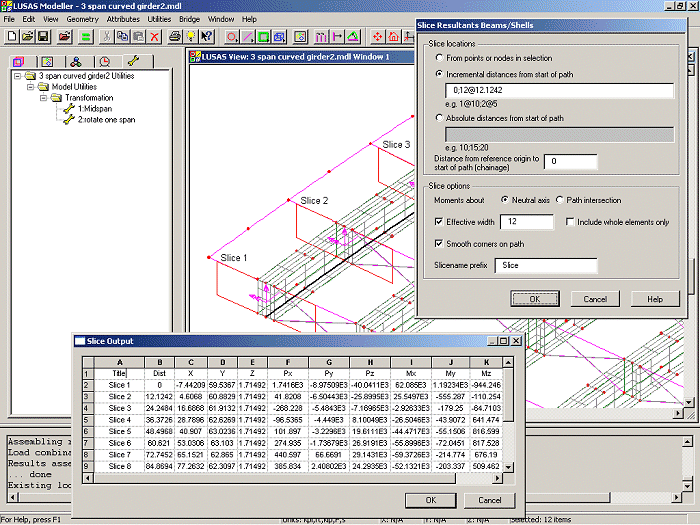700x525 pixels.
Task: Click the Paste toolbar icon
Action: click(138, 37)
